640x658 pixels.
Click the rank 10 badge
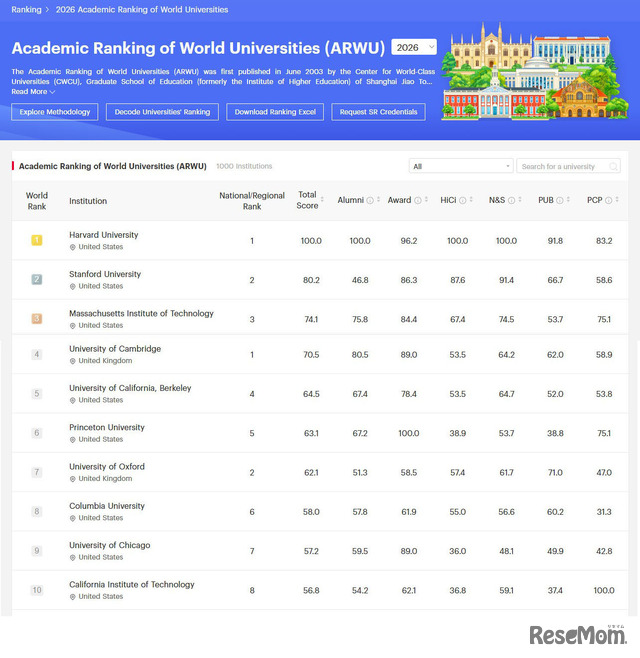(37, 590)
